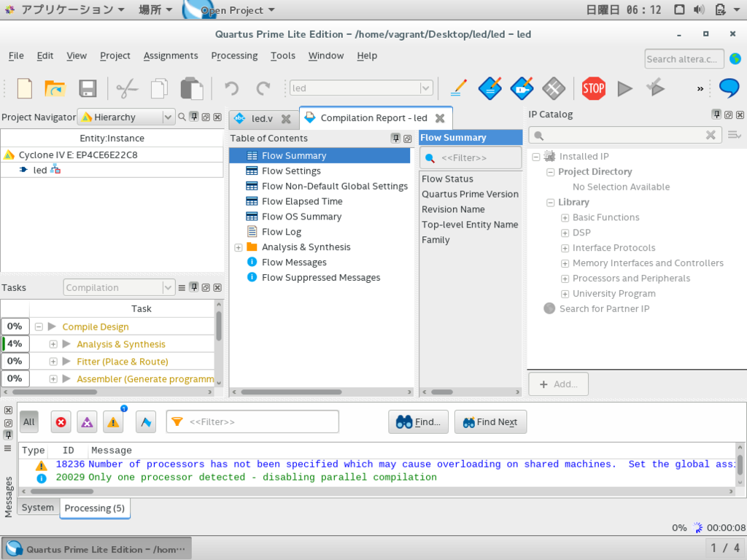Toggle warning messages filter icon
747x560 pixels.
pos(113,422)
